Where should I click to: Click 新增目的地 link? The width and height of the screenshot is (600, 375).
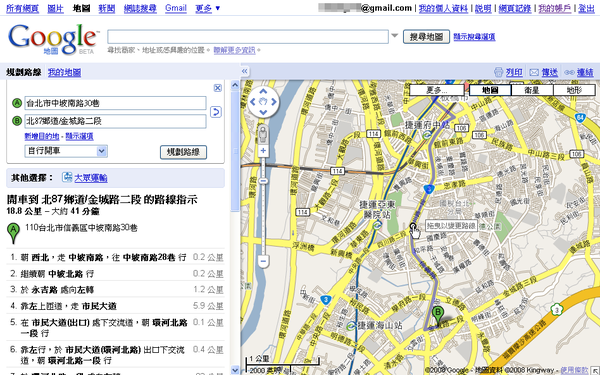point(42,136)
